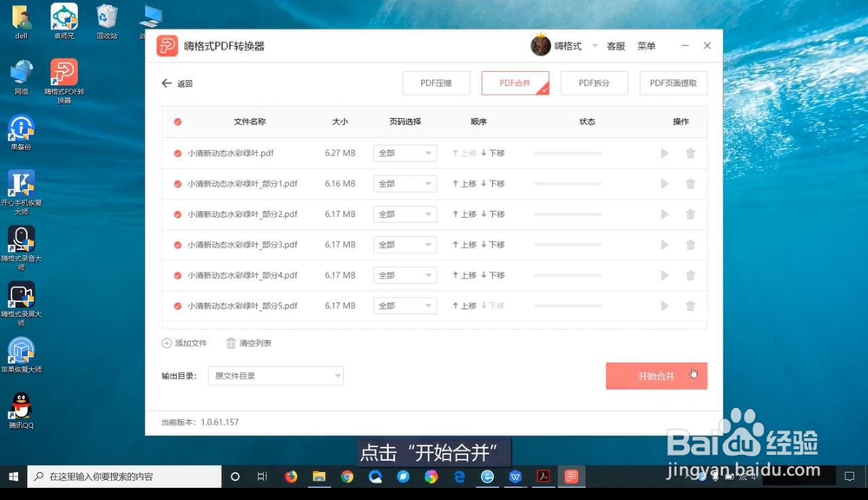Open page-range dropdown for 部分3.pdf

(404, 245)
